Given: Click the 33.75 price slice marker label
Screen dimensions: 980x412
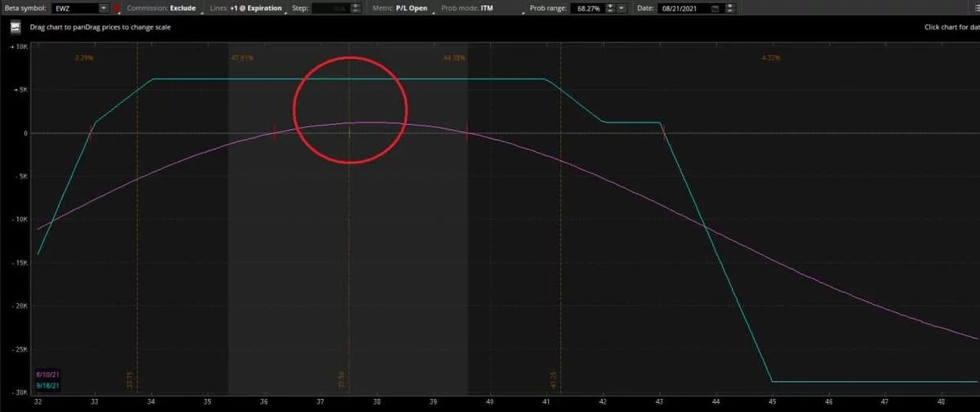Looking at the screenshot, I should pos(129,378).
